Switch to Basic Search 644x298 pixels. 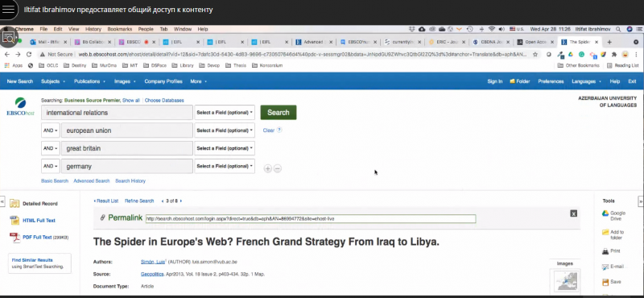pos(55,181)
